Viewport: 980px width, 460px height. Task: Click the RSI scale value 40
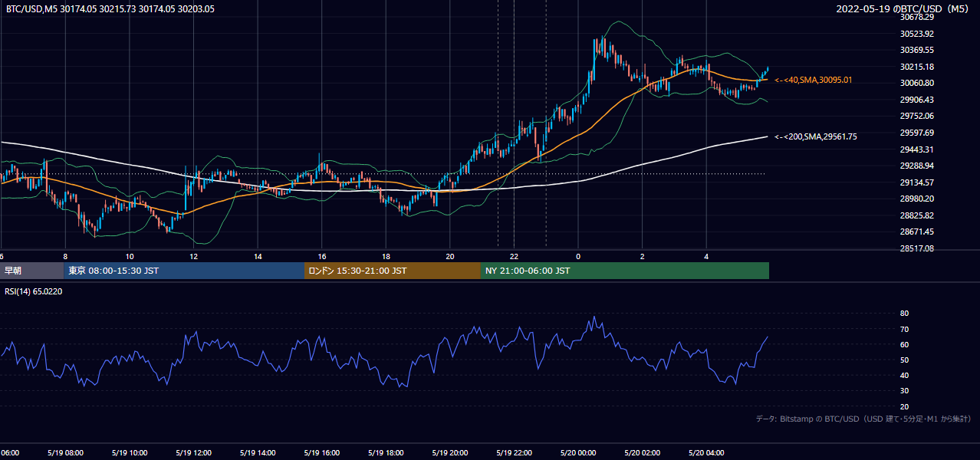coord(904,375)
